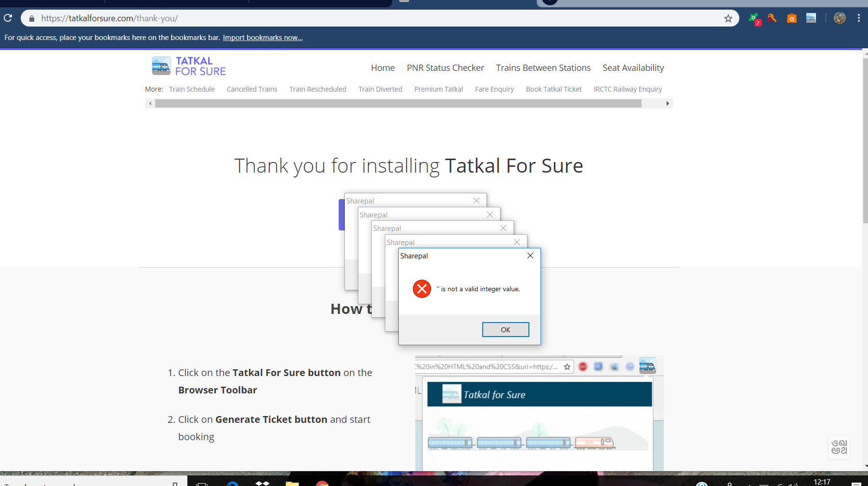
Task: Click the Thank you for installing heading
Action: pos(408,166)
